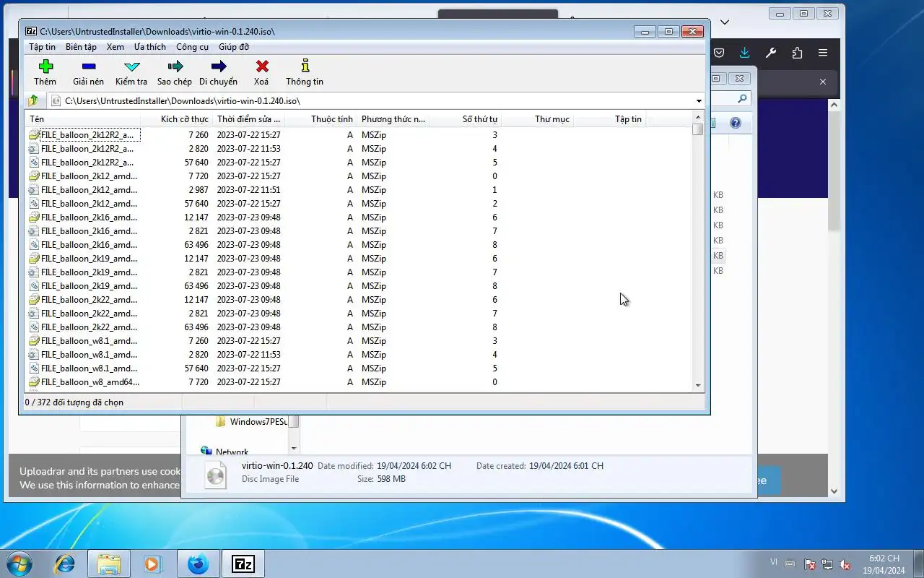Open the Biên tập menu
Image resolution: width=924 pixels, height=578 pixels.
point(81,47)
